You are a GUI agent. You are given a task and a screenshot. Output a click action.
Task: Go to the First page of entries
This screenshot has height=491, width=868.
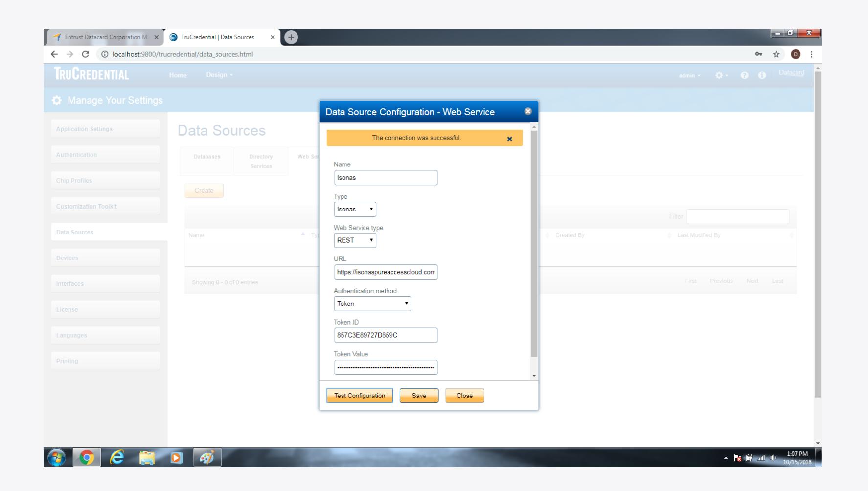click(x=690, y=281)
